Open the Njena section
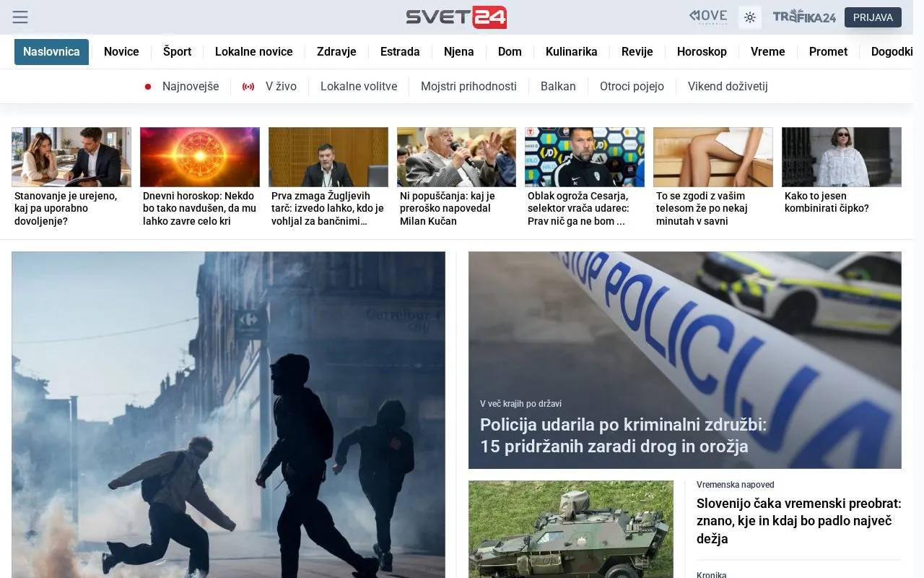Image resolution: width=924 pixels, height=578 pixels. click(459, 52)
